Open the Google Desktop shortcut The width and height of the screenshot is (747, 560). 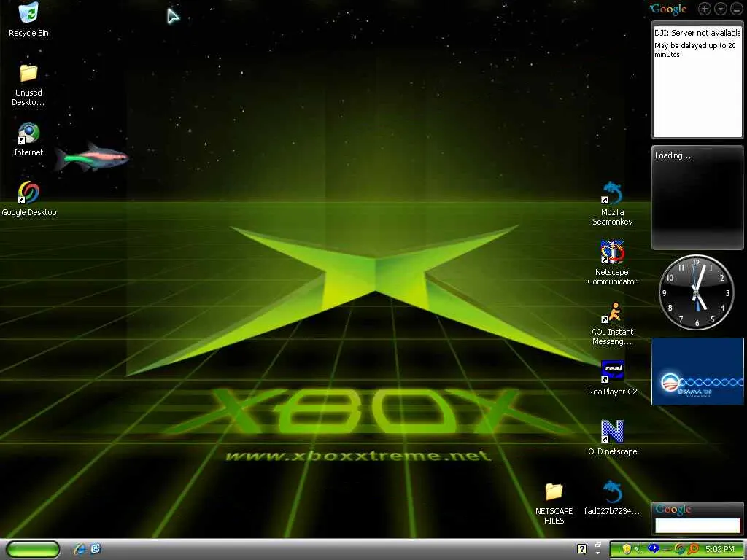click(x=28, y=200)
